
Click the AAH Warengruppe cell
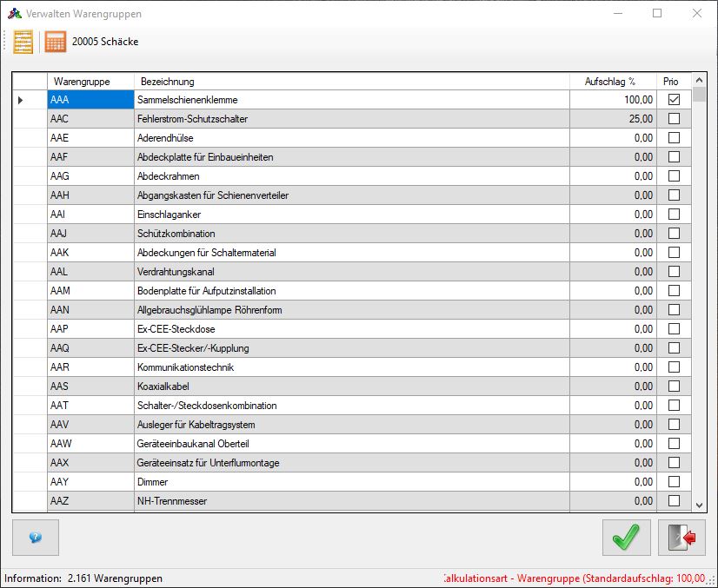click(x=90, y=195)
